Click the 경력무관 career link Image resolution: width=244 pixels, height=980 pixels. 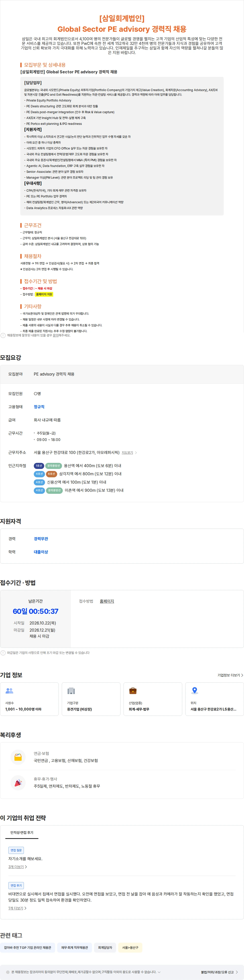click(x=41, y=539)
